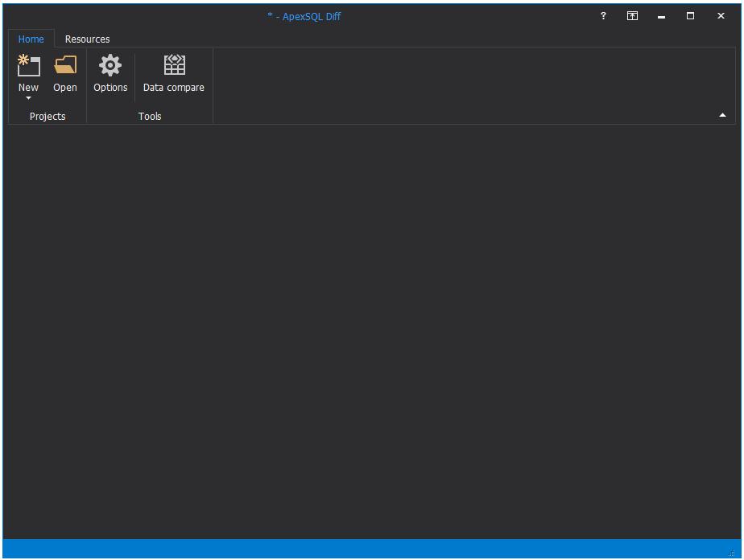The height and width of the screenshot is (560, 744).
Task: Collapse the ribbon with the up arrow
Action: (x=722, y=116)
